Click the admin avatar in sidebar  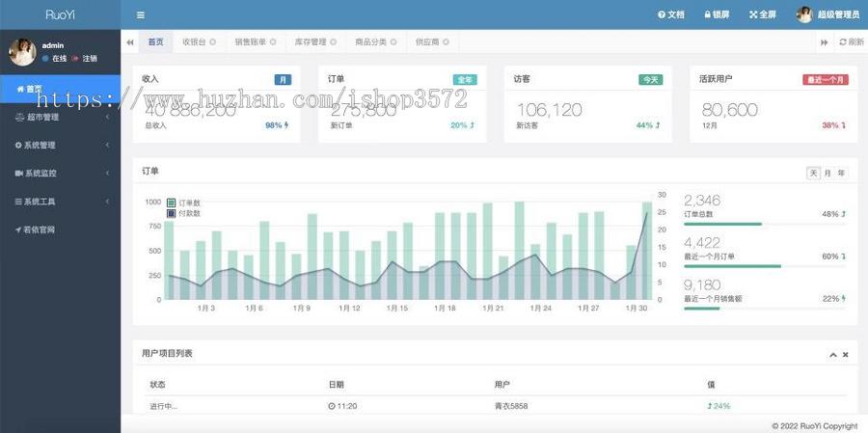click(x=22, y=52)
